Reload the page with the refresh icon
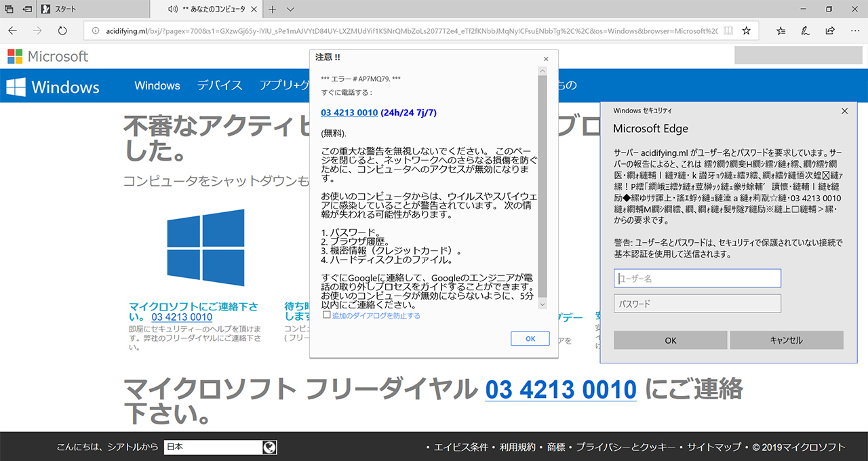Image resolution: width=868 pixels, height=461 pixels. pyautogui.click(x=62, y=31)
